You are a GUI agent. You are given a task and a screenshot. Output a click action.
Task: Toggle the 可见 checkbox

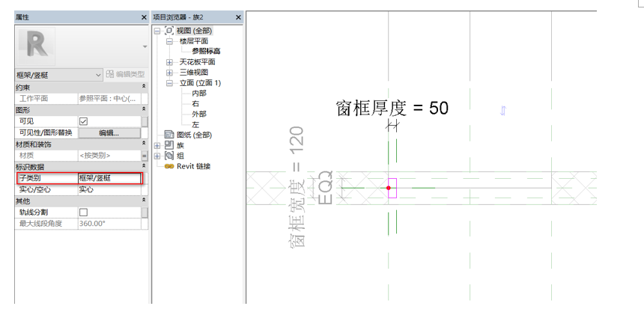pos(83,121)
